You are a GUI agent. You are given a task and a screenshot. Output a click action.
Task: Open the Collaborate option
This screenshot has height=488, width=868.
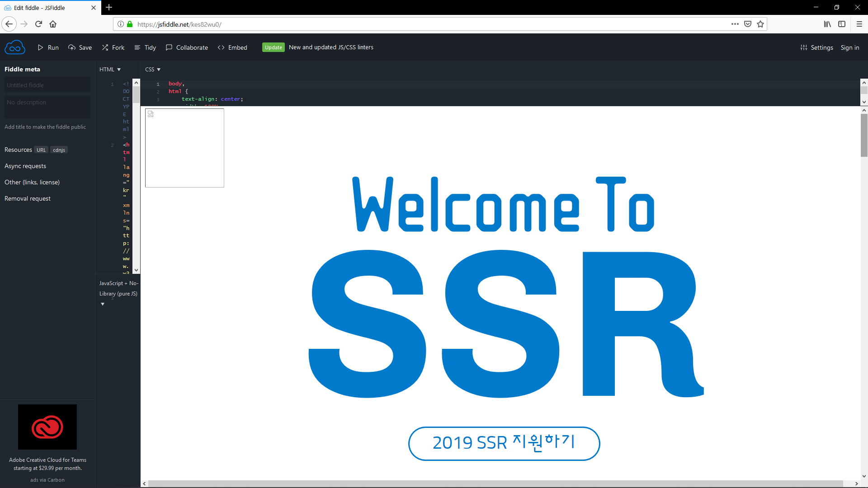pyautogui.click(x=187, y=47)
